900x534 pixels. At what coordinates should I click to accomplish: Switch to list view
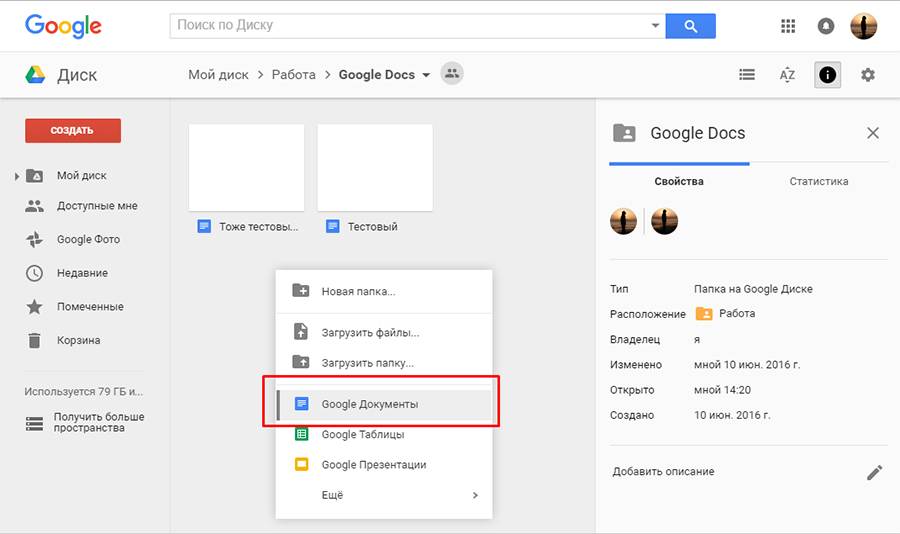click(x=747, y=75)
